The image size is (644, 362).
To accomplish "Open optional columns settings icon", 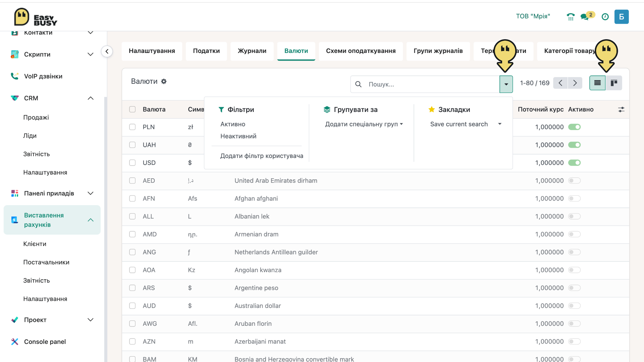I will [621, 110].
